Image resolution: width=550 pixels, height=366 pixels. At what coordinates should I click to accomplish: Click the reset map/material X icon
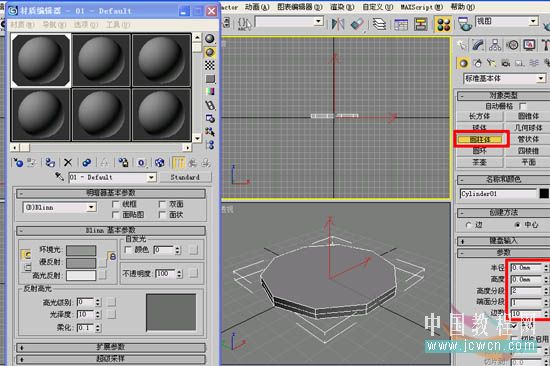[68, 162]
